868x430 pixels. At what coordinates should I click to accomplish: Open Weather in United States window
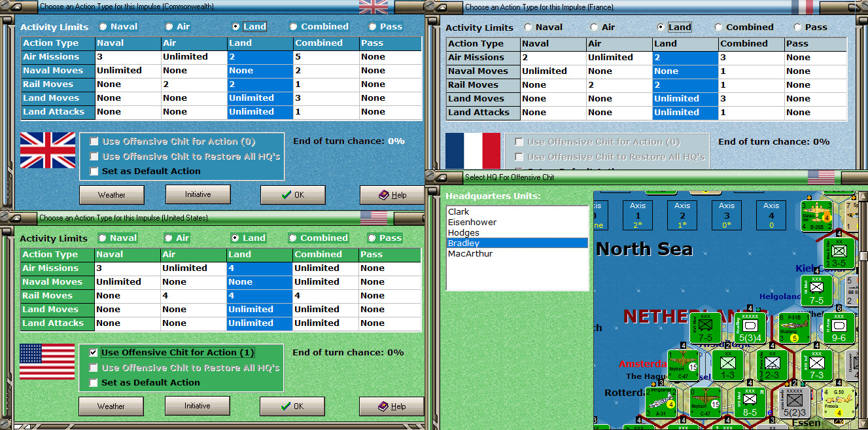pos(111,406)
